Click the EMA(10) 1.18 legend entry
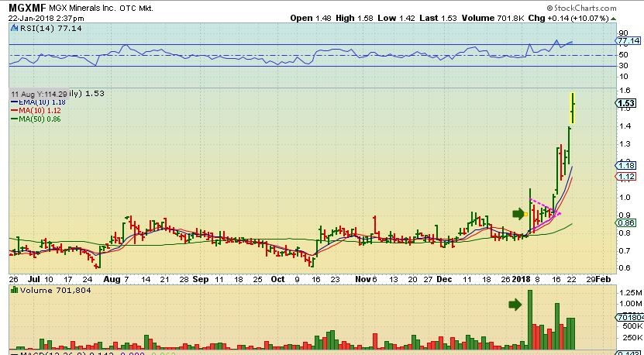 tap(31, 102)
